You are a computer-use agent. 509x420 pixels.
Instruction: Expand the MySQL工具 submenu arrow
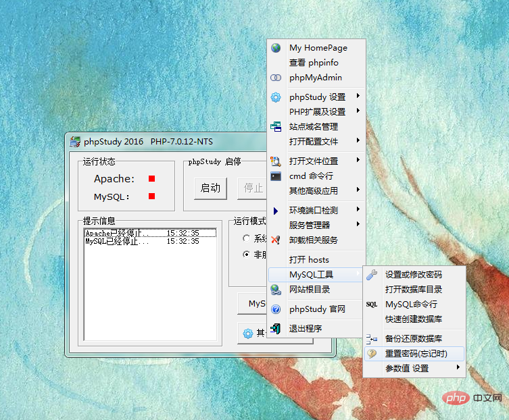point(358,273)
